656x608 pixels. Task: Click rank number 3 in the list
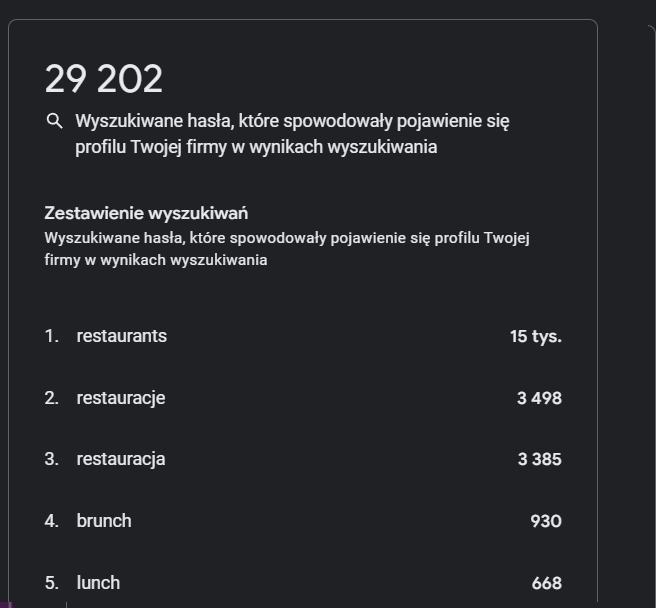(x=51, y=459)
